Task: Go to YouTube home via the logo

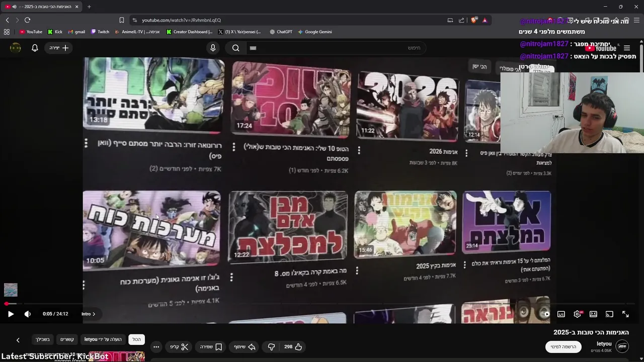Action: pos(601,48)
